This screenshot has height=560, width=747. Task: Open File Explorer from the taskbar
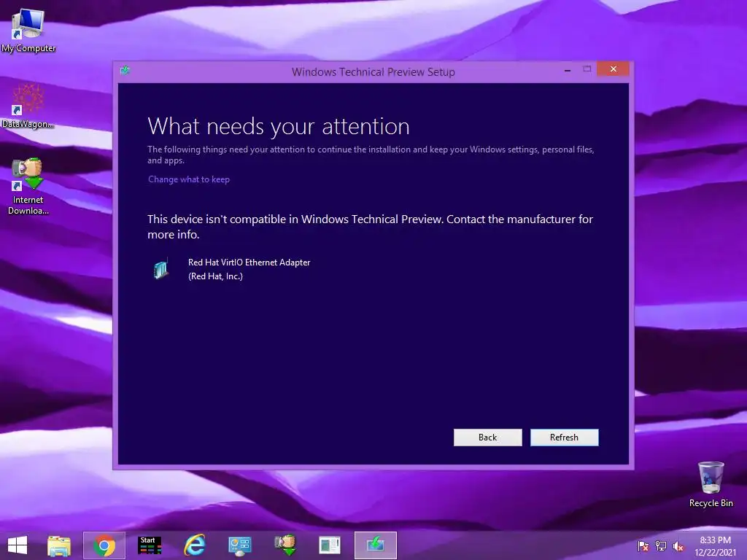(59, 545)
